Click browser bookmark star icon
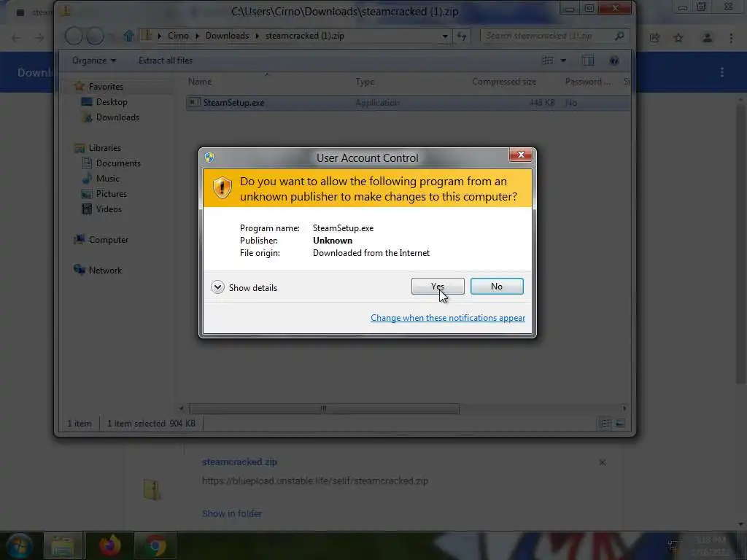Image resolution: width=747 pixels, height=560 pixels. [x=678, y=38]
